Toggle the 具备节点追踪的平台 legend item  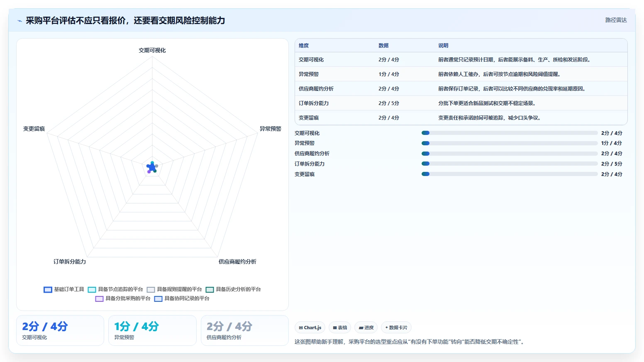point(115,289)
